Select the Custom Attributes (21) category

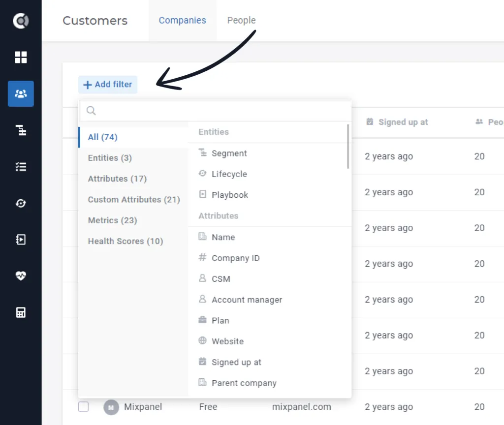point(133,200)
